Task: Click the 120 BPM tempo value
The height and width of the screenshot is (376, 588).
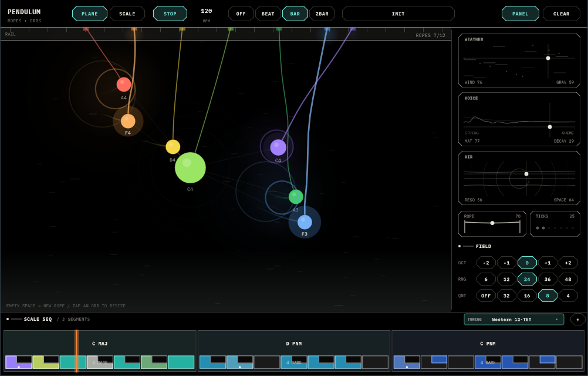Action: pyautogui.click(x=206, y=11)
